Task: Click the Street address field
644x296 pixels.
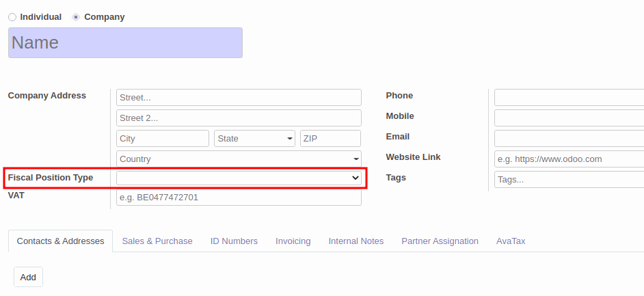Action: (x=239, y=98)
